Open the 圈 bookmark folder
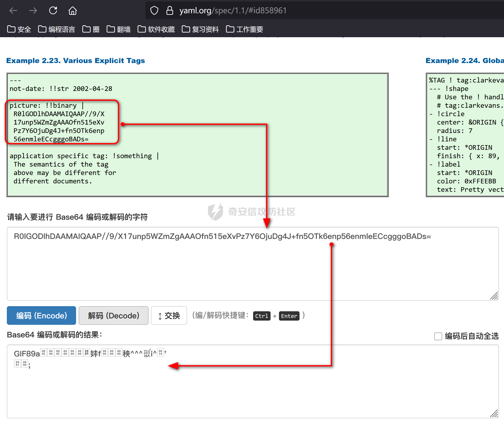Image resolution: width=504 pixels, height=423 pixels. tap(91, 29)
